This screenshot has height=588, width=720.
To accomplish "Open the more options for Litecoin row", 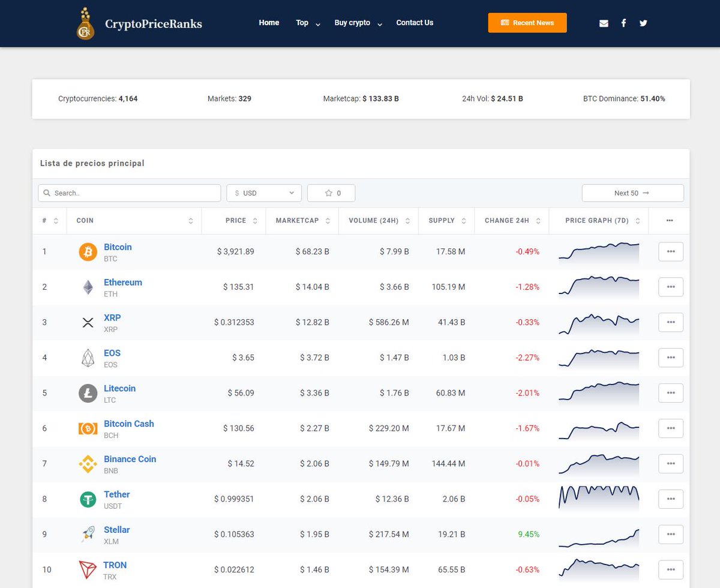I will [x=671, y=394].
